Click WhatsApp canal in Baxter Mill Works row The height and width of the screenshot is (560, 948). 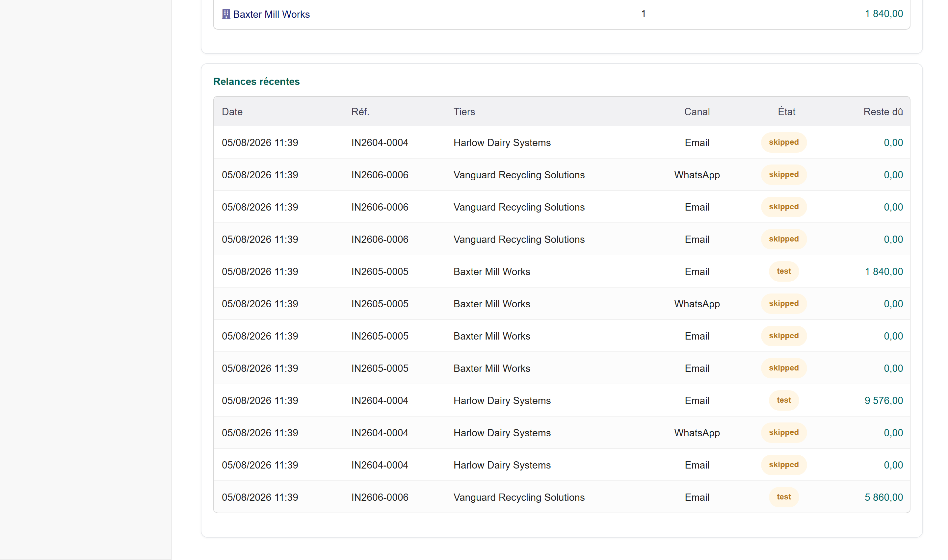click(697, 304)
